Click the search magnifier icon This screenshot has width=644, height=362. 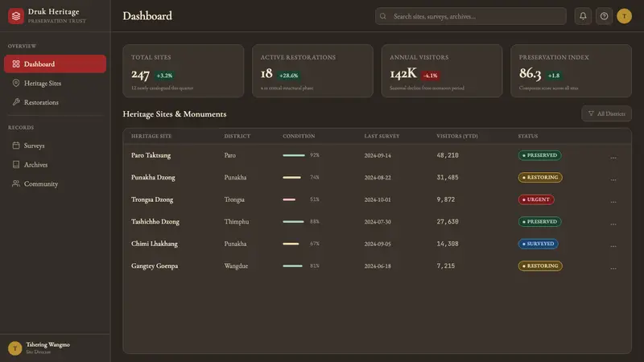point(383,16)
